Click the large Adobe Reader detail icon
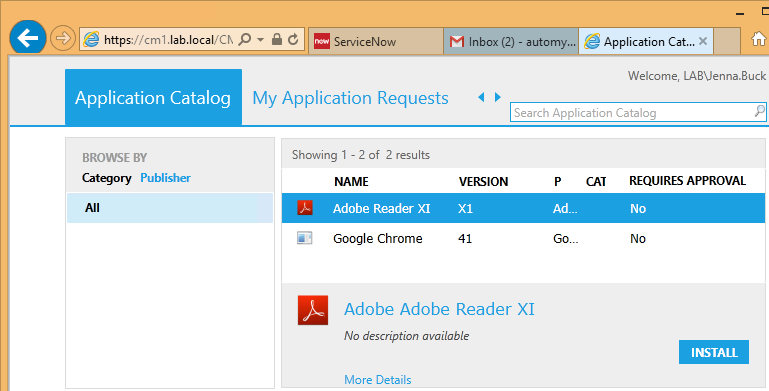The width and height of the screenshot is (769, 391). (313, 310)
